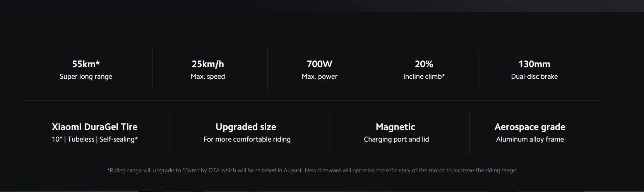This screenshot has width=644, height=192.
Task: Select the 'Aerospace grade' heading
Action: 530,127
